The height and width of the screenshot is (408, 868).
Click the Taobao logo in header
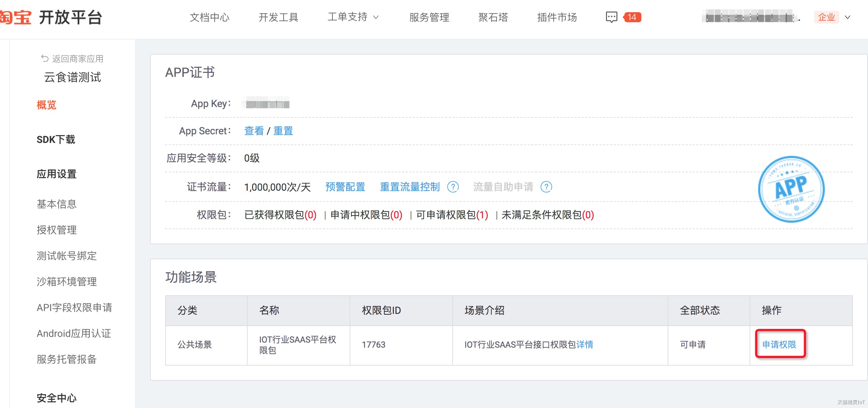pos(15,17)
